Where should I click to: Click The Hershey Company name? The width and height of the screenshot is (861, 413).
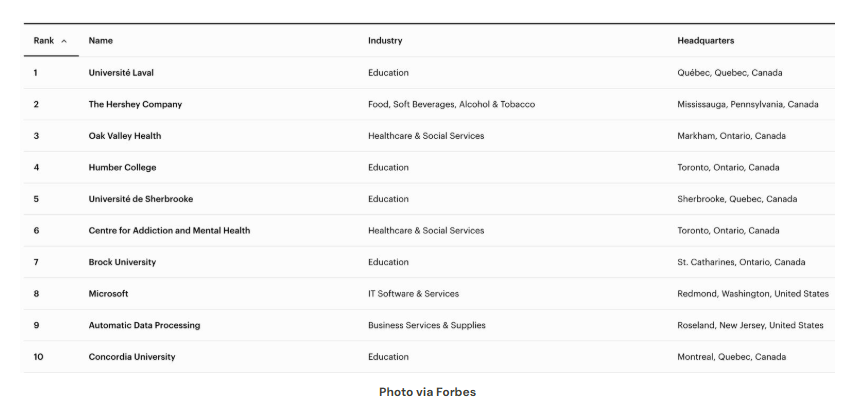[135, 104]
